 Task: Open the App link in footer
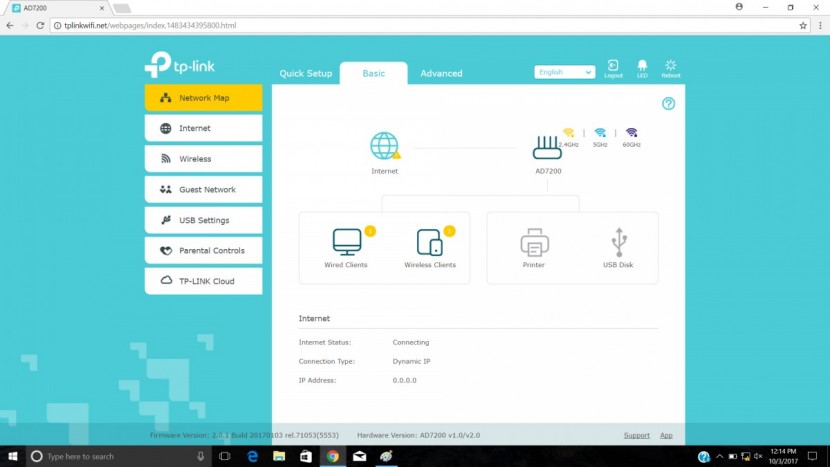[666, 435]
